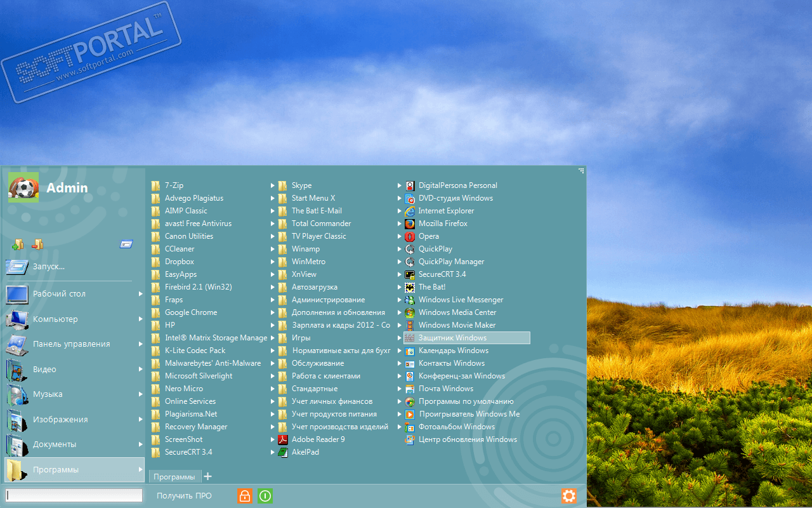Viewport: 812px width, 508px height.
Task: Click the add folder icon with green plus
Action: [18, 244]
